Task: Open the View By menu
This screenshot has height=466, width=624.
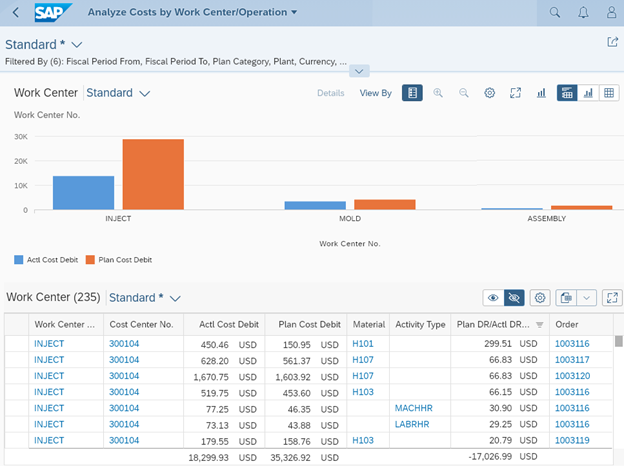Action: point(375,93)
